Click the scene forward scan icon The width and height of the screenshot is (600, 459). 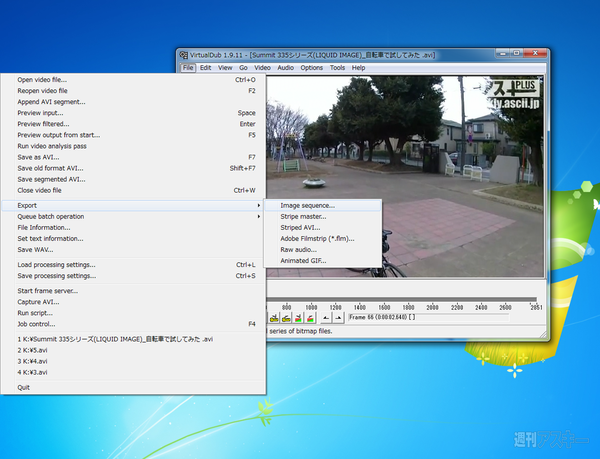point(311,317)
